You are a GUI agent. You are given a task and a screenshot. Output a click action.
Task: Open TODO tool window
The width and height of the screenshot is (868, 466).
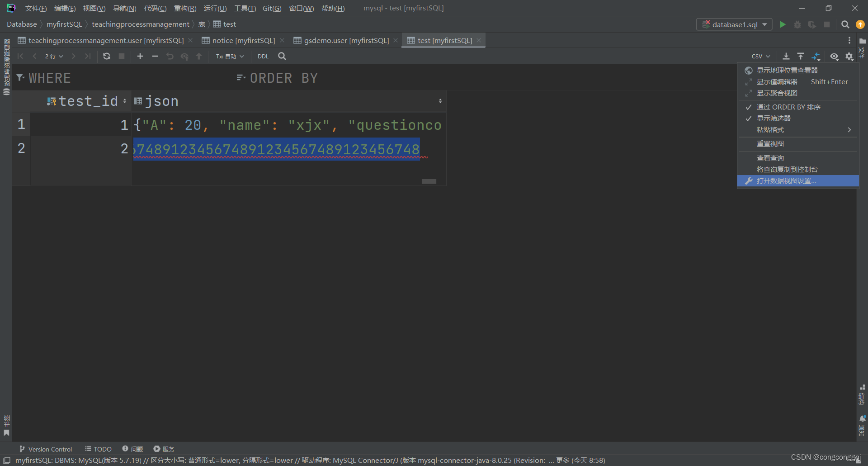point(98,449)
